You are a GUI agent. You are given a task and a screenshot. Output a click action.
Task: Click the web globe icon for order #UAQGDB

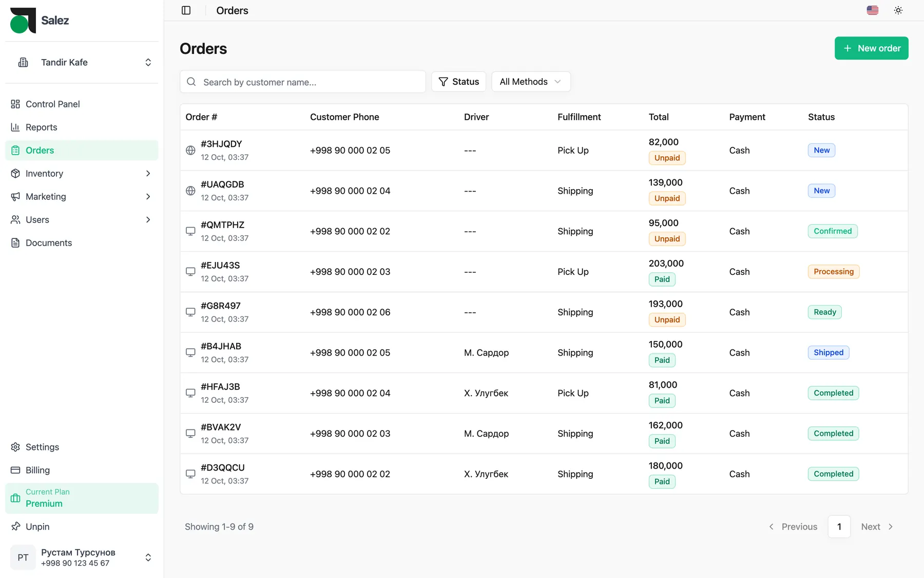[x=190, y=191]
